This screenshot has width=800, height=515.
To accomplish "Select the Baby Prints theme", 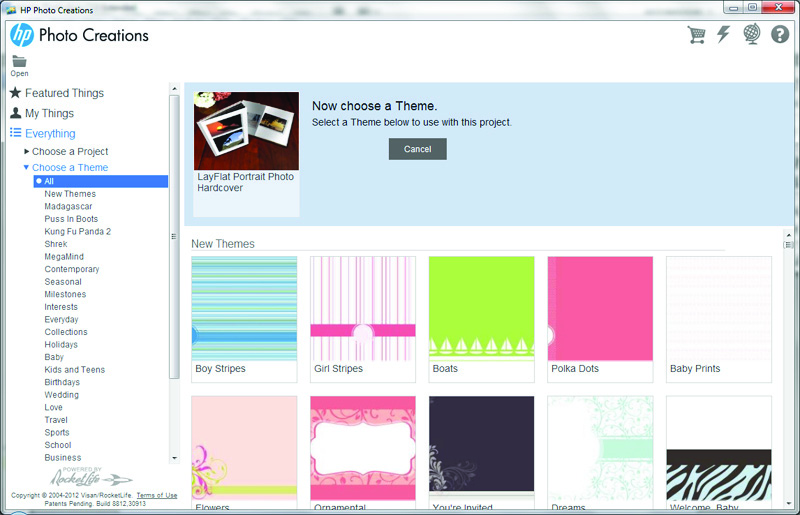I will tap(719, 319).
